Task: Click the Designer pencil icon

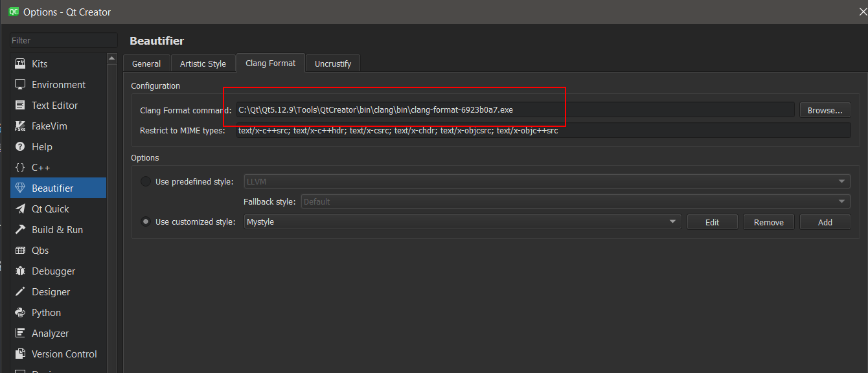Action: pos(20,292)
